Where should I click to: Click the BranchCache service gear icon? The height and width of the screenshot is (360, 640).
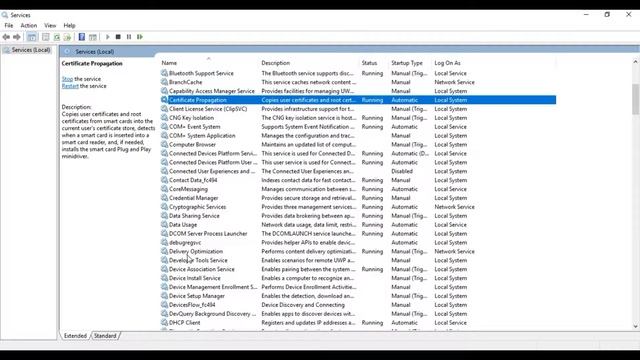(164, 82)
